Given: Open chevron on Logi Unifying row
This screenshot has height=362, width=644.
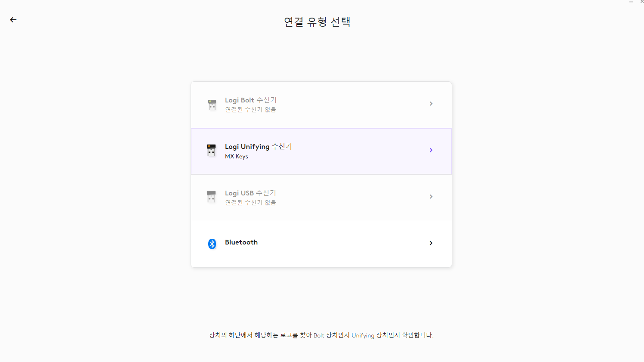Looking at the screenshot, I should tap(431, 150).
